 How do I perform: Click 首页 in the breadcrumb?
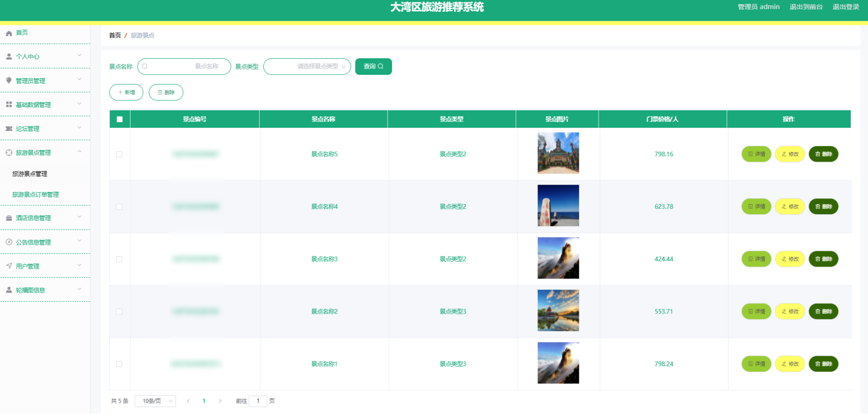click(115, 35)
